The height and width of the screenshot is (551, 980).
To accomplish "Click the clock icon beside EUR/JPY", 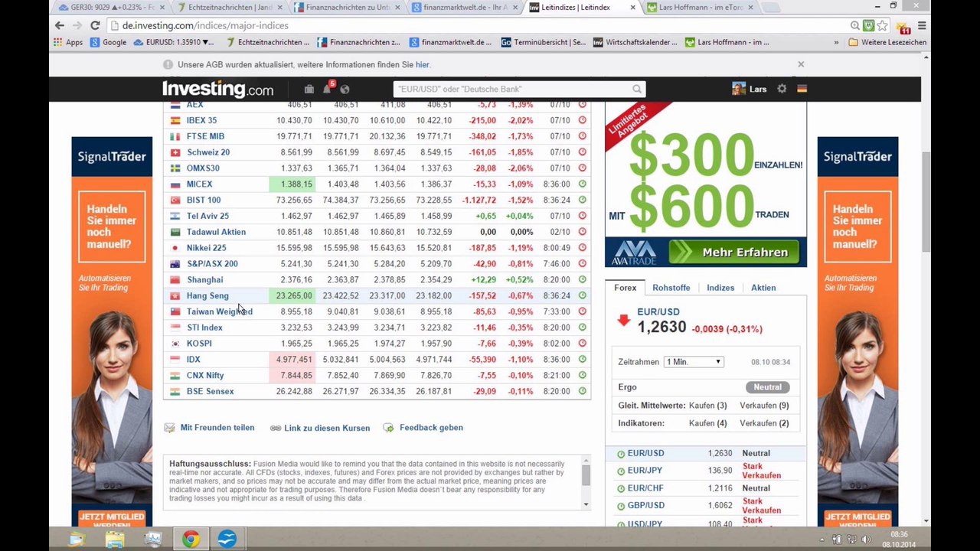I will 621,471.
